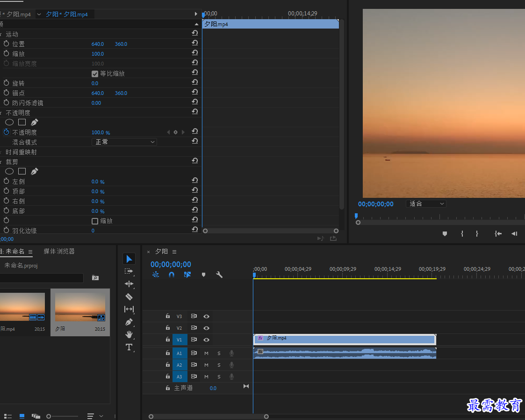Click the timeline Add Marker icon
Image resolution: width=525 pixels, height=420 pixels.
[x=203, y=275]
